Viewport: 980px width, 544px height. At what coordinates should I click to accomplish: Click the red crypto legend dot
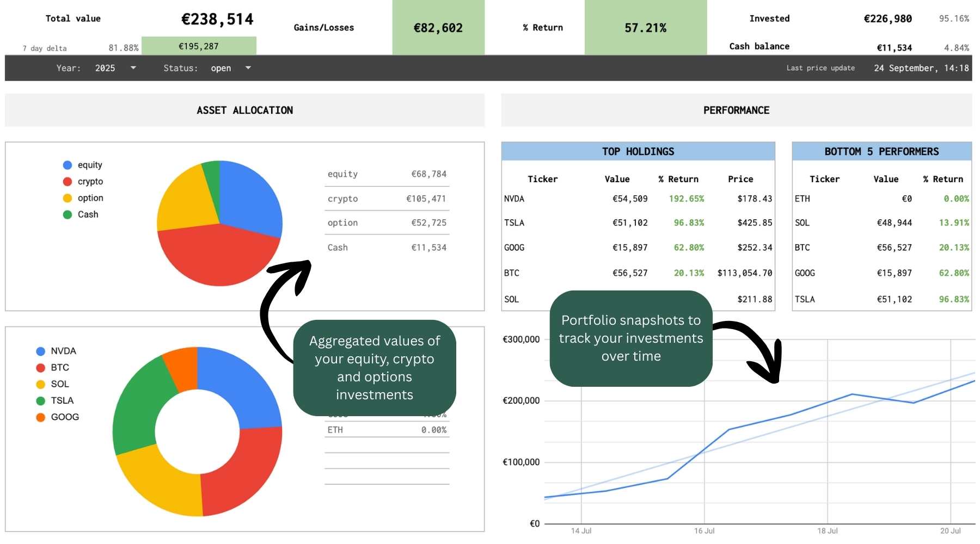tap(68, 182)
